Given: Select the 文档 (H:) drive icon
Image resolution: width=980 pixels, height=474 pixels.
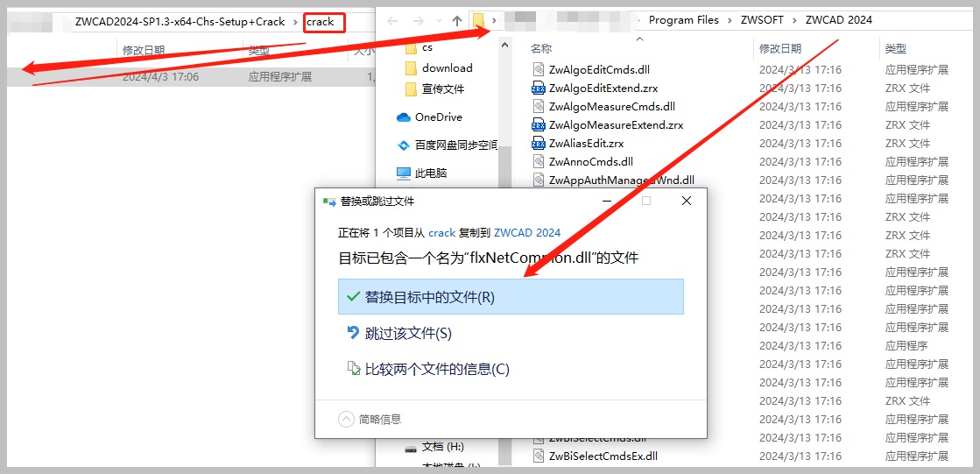Looking at the screenshot, I should pos(411,447).
